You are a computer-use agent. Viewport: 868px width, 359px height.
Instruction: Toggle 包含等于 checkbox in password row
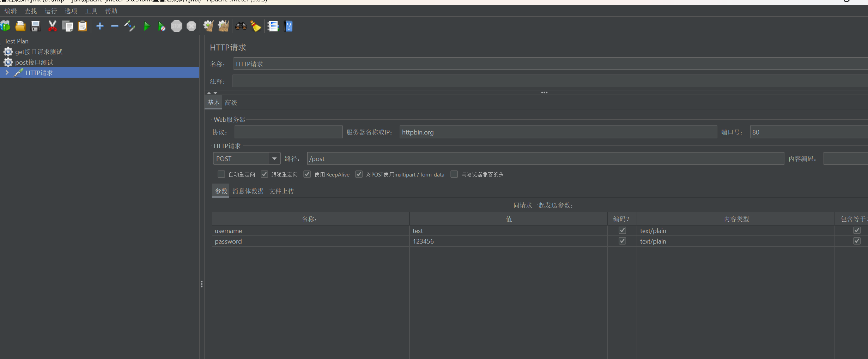(x=857, y=241)
